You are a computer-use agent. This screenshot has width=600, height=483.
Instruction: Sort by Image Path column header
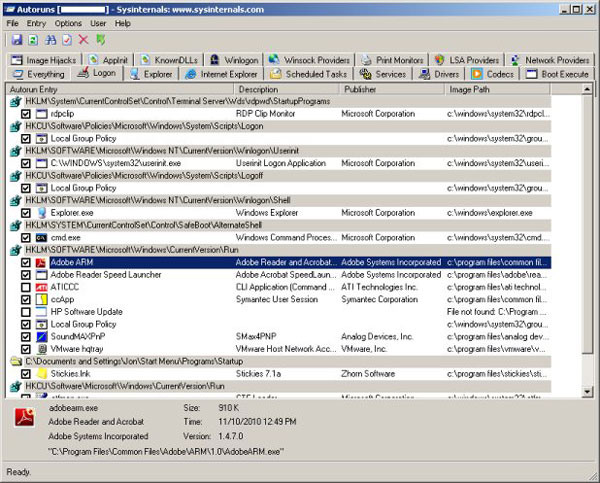coord(497,90)
